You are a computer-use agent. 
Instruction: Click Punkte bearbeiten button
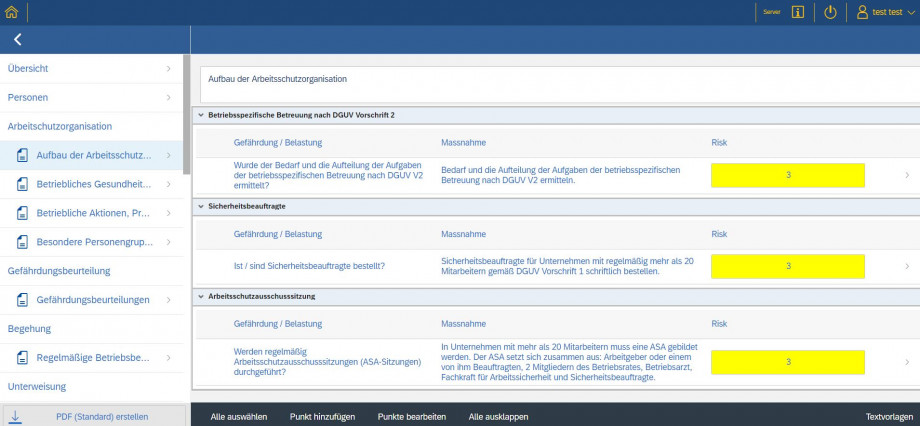tap(412, 417)
